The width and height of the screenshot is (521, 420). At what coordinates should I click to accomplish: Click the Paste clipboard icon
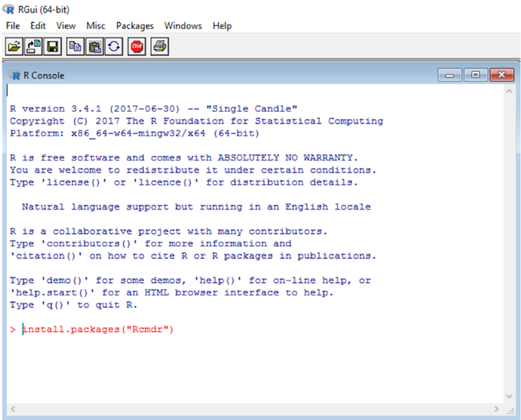(95, 47)
